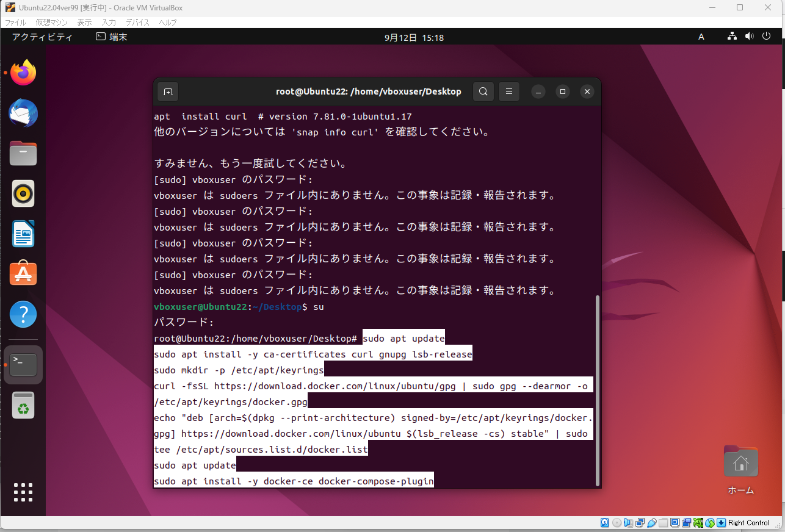This screenshot has width=785, height=532.
Task: Open a new terminal tab
Action: pos(167,91)
